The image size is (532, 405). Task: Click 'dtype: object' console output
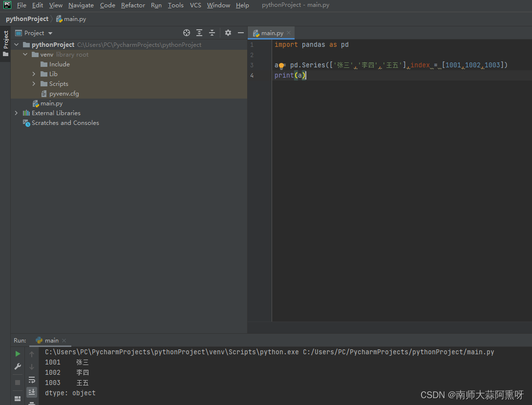(70, 393)
